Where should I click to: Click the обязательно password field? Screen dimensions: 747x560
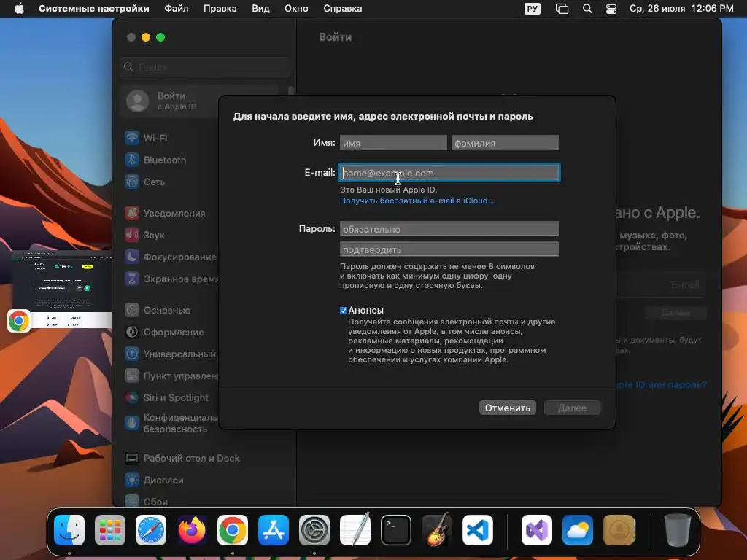point(449,229)
